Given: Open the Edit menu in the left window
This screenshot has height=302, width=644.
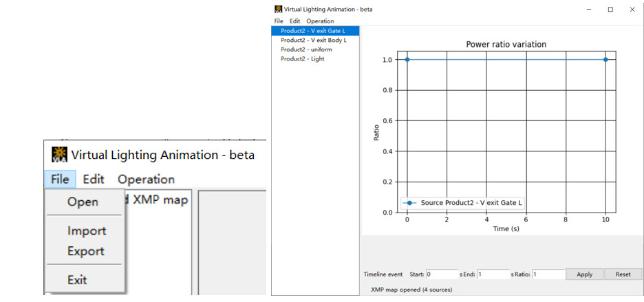Looking at the screenshot, I should pos(94,180).
